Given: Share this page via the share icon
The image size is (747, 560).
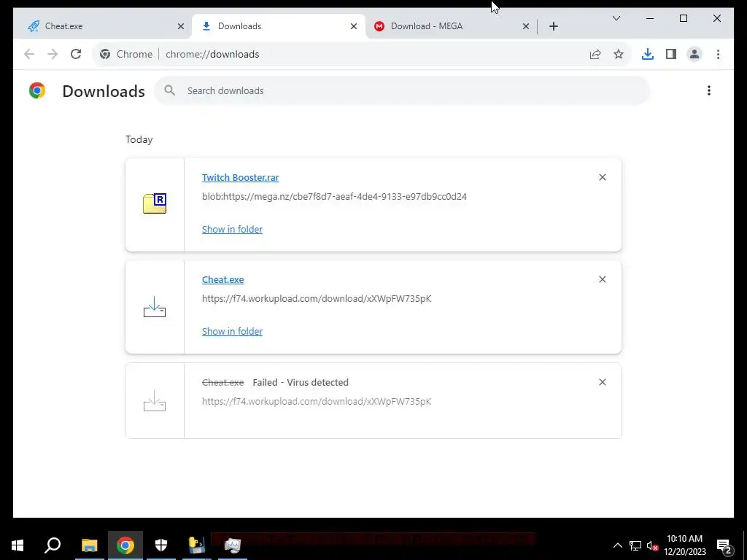Looking at the screenshot, I should coord(595,54).
